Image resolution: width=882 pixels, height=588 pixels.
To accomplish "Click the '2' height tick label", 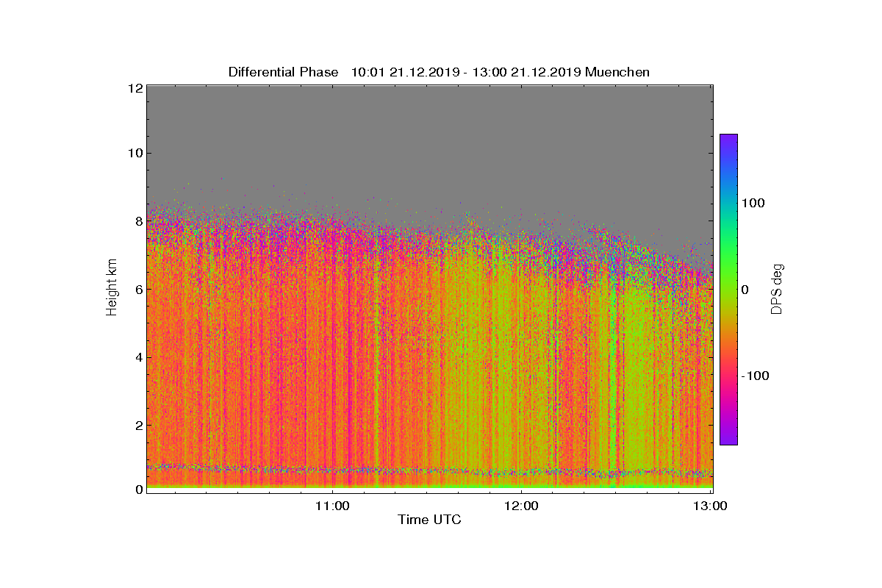I will 137,425.
